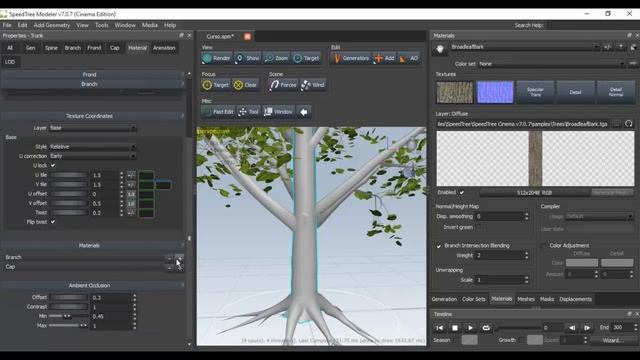
Task: Toggle the U lock checkbox
Action: coord(53,166)
